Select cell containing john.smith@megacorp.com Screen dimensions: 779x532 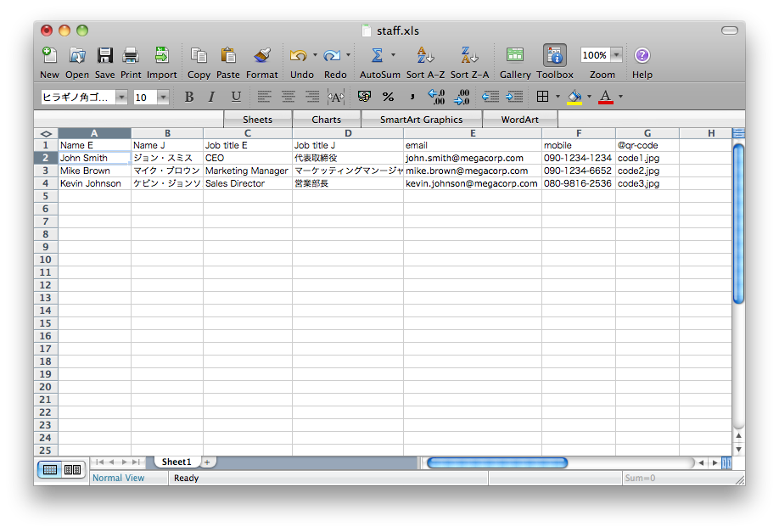coord(472,158)
